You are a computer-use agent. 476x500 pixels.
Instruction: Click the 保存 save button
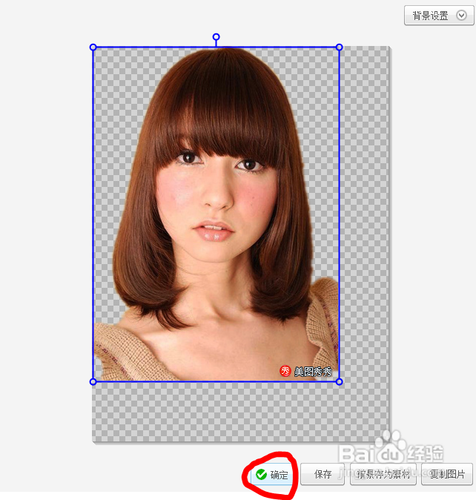pos(323,474)
